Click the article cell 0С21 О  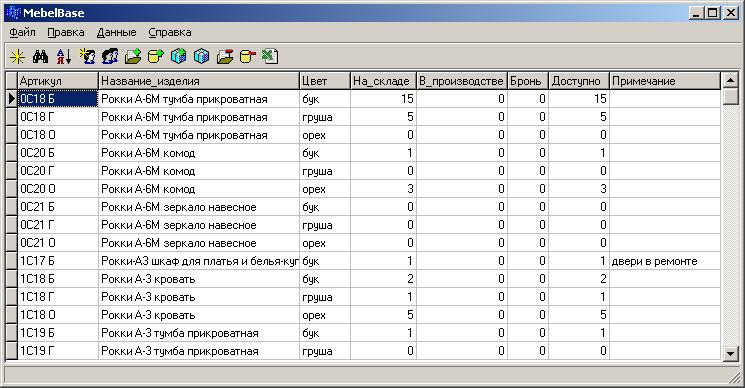coord(58,243)
